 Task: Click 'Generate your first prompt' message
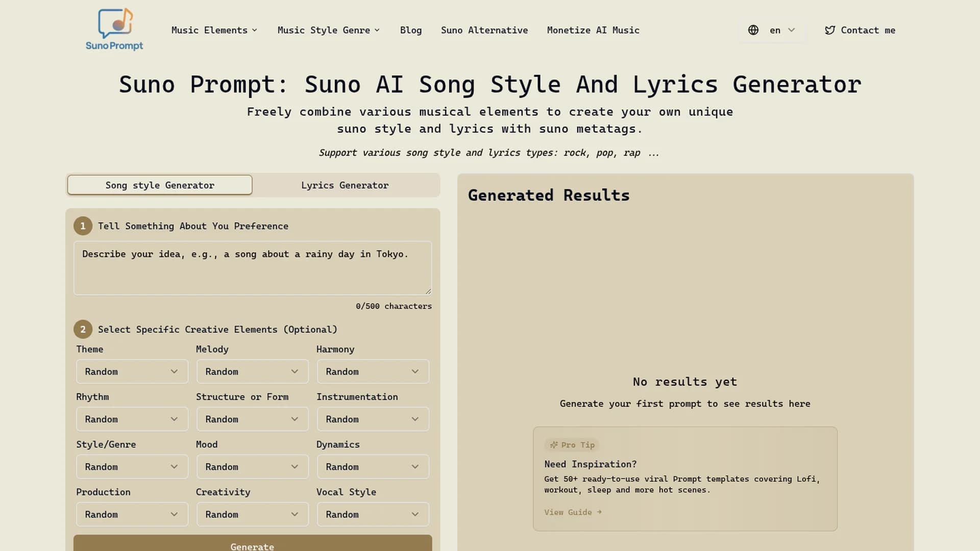pyautogui.click(x=685, y=404)
